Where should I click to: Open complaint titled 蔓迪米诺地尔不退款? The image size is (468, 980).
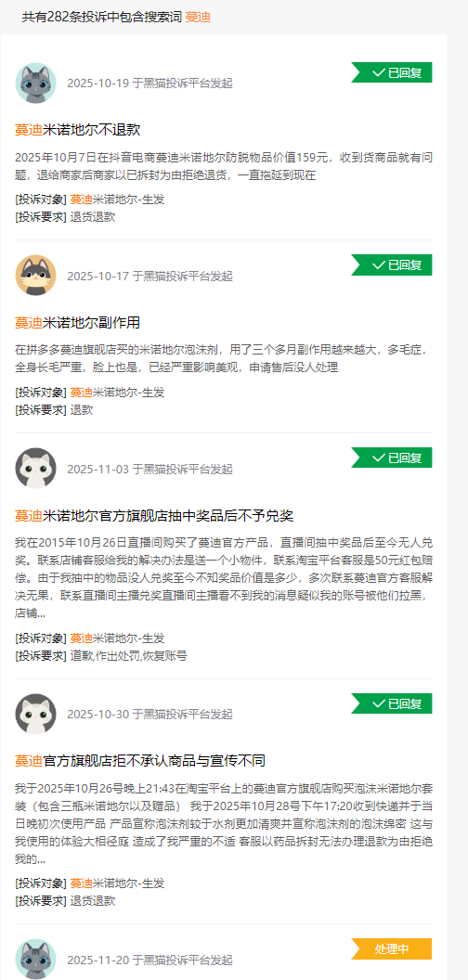click(x=78, y=130)
